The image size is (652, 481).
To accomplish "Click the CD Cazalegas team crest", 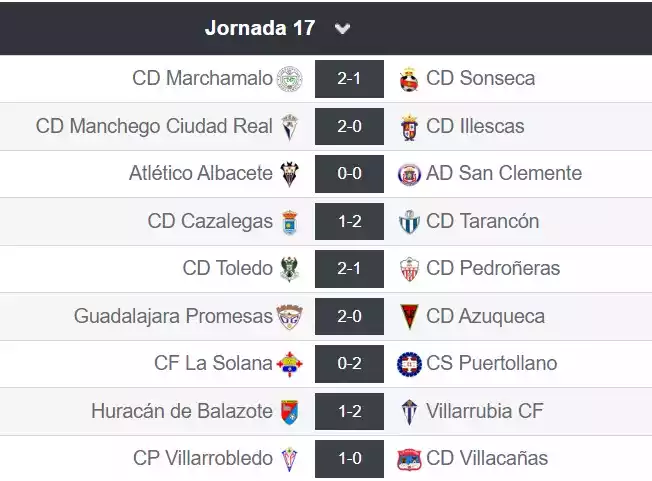I will 289,222.
